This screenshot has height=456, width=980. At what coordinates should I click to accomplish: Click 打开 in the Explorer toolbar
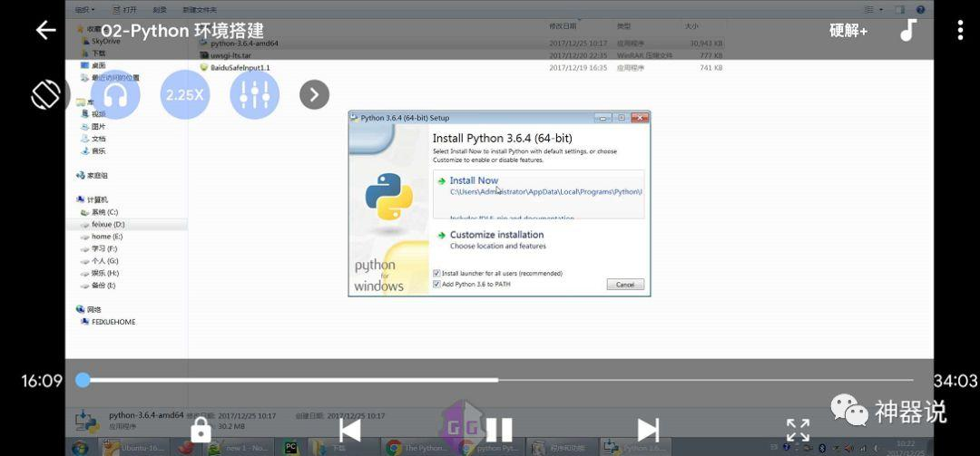pos(125,9)
